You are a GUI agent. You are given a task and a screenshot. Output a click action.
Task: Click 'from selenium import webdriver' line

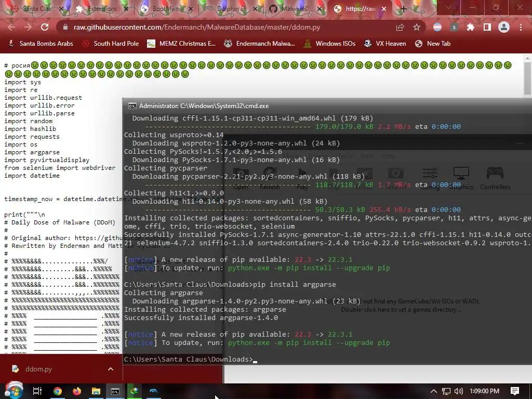pos(60,168)
